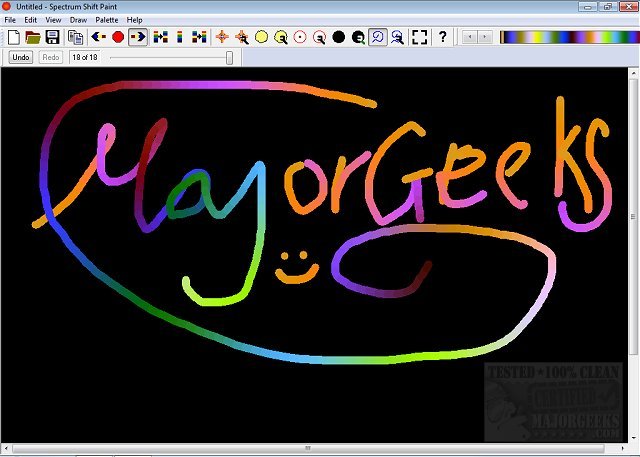Select the yellow filled circle tool
This screenshot has width=640, height=457.
pos(261,37)
